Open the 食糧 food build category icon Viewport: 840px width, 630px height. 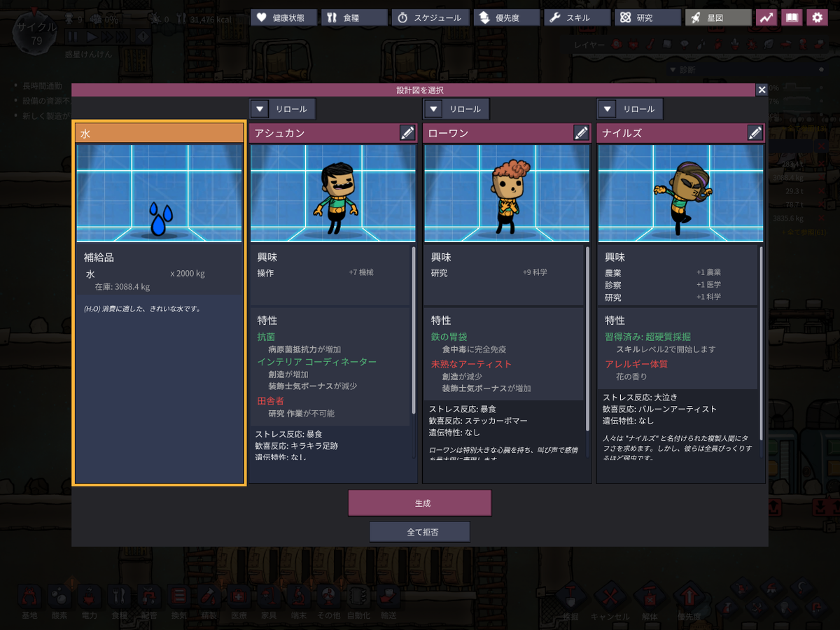coord(120,597)
